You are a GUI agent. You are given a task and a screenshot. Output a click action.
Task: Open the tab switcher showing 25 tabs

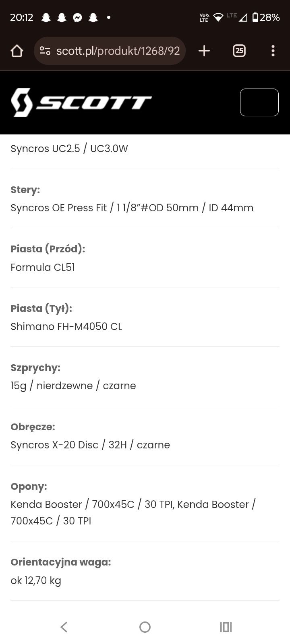click(x=239, y=51)
